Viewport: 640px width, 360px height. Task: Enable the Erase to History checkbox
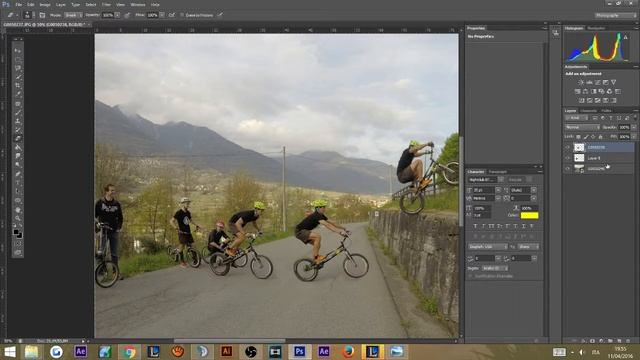pyautogui.click(x=182, y=15)
